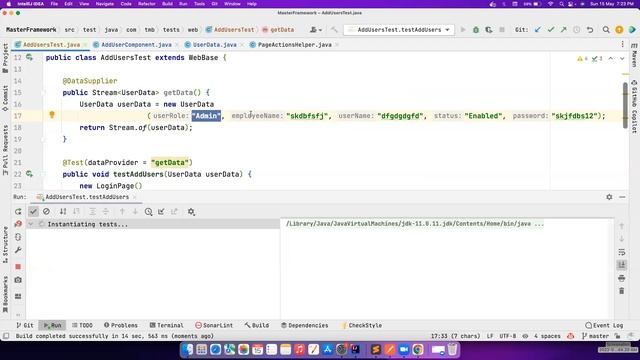Click the lightbulb intention on line 17
This screenshot has width=640, height=360.
coord(52,115)
